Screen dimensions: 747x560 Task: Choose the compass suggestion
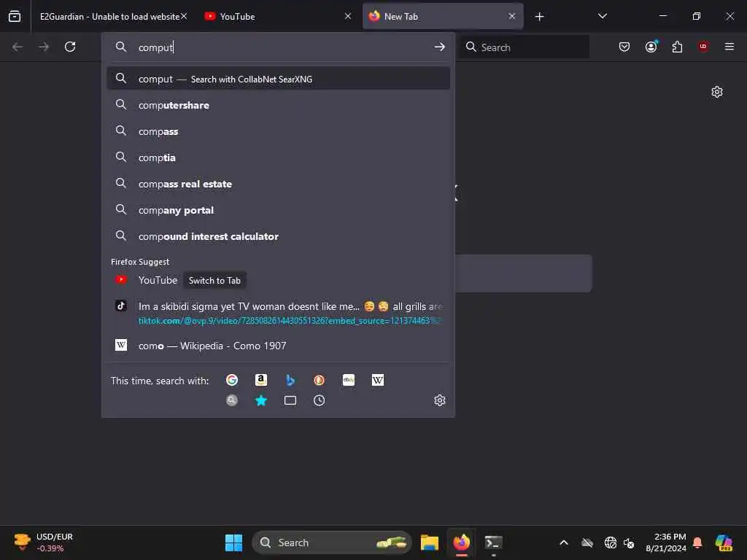(278, 131)
